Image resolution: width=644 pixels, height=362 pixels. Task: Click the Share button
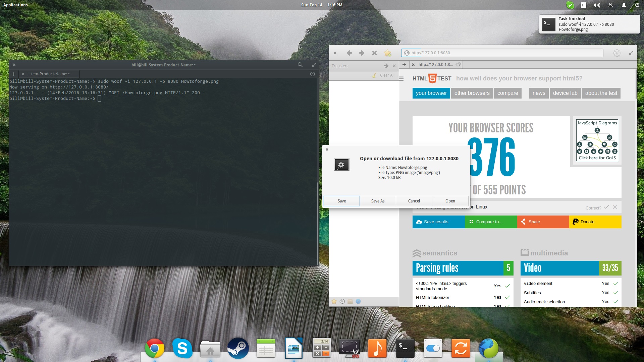click(543, 222)
